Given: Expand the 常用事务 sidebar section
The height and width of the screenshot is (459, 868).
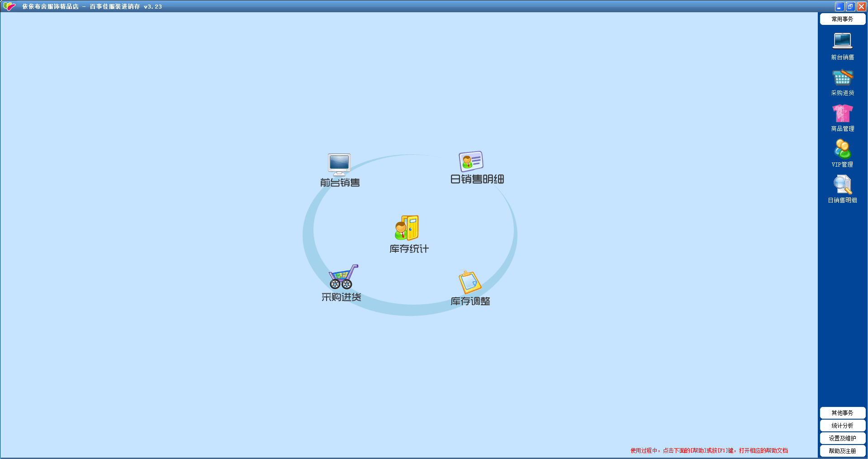Looking at the screenshot, I should [x=842, y=19].
